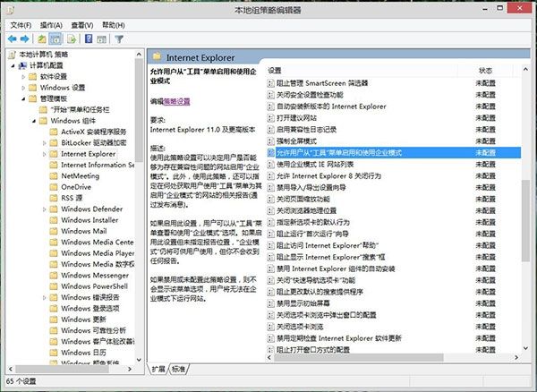Screen dimensions: 537x392
Task: Click the action pane toolbar icon
Action: click(x=104, y=39)
